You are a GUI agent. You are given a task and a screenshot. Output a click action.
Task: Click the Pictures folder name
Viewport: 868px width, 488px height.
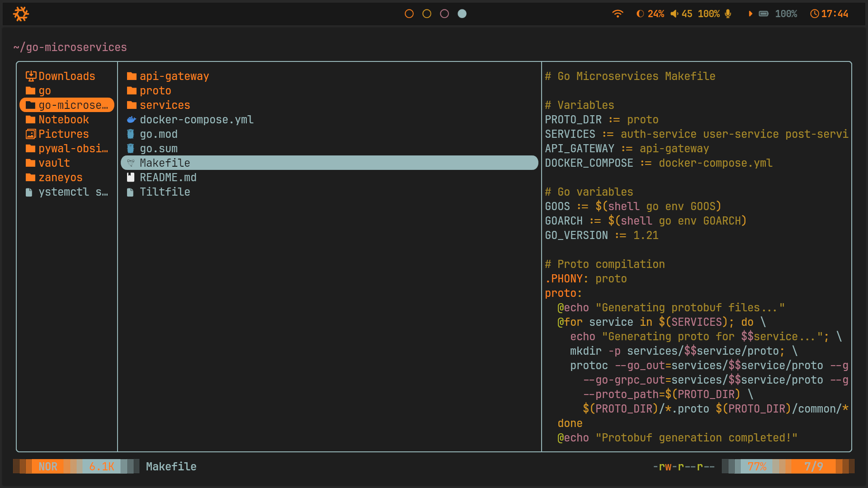point(64,134)
